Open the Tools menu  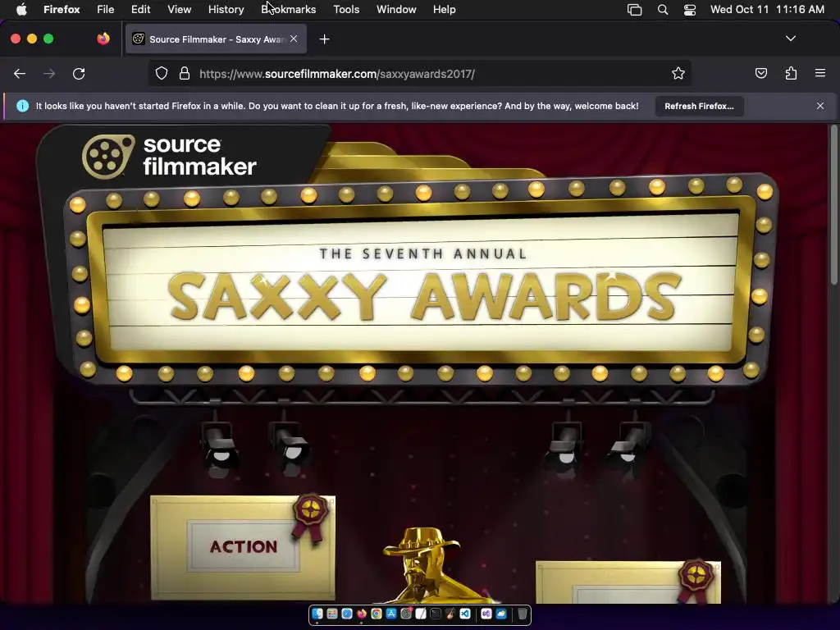click(x=346, y=9)
